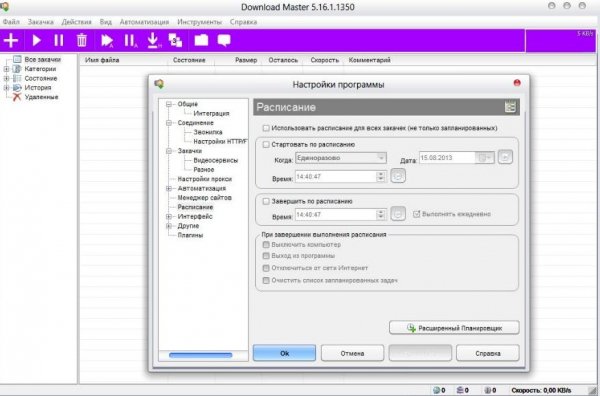Click the speed mode toolbar icon
The height and width of the screenshot is (396, 600).
click(x=176, y=40)
